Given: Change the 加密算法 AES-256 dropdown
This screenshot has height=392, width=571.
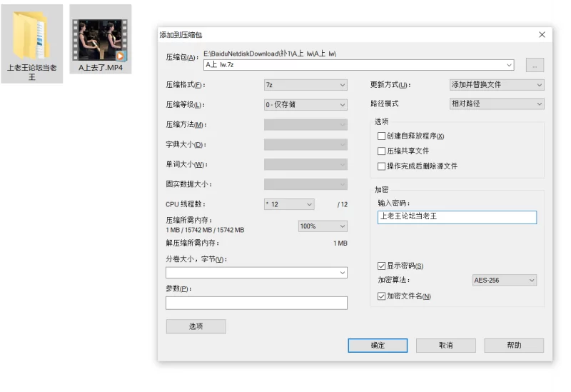Looking at the screenshot, I should click(x=504, y=281).
